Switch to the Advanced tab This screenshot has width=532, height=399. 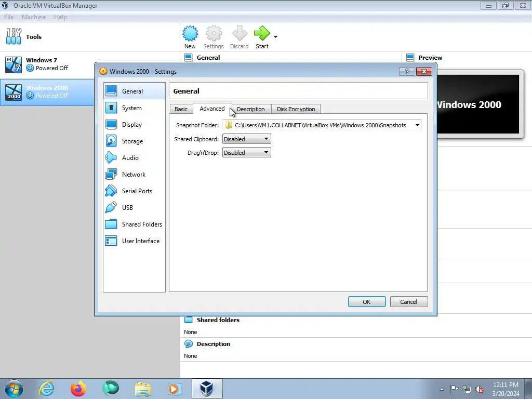pyautogui.click(x=212, y=109)
